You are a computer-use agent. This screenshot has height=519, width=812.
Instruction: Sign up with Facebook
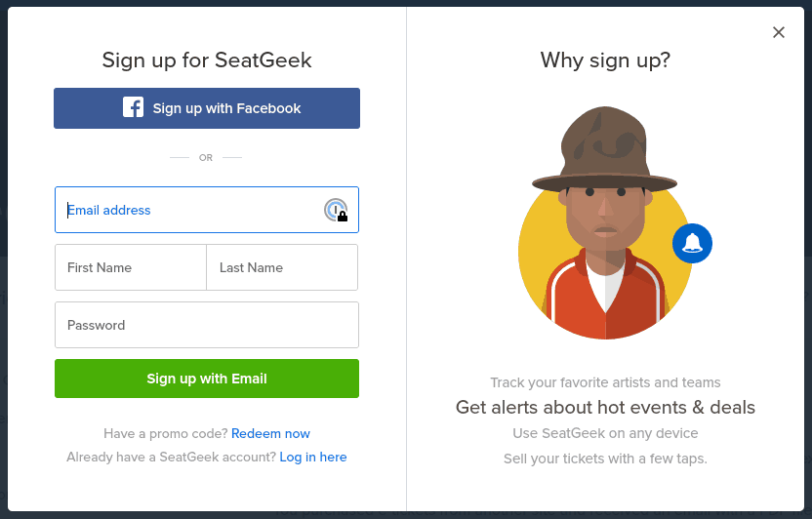point(207,108)
